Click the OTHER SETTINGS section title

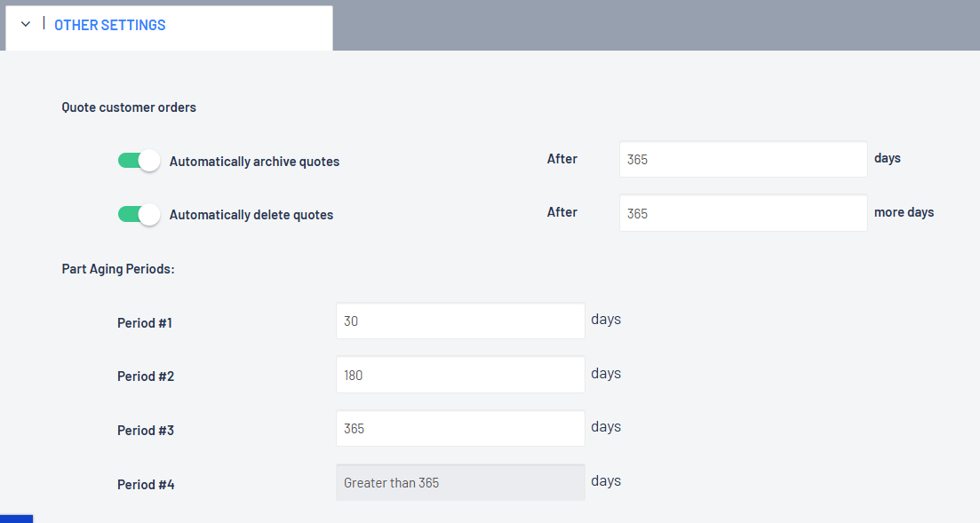[x=109, y=25]
